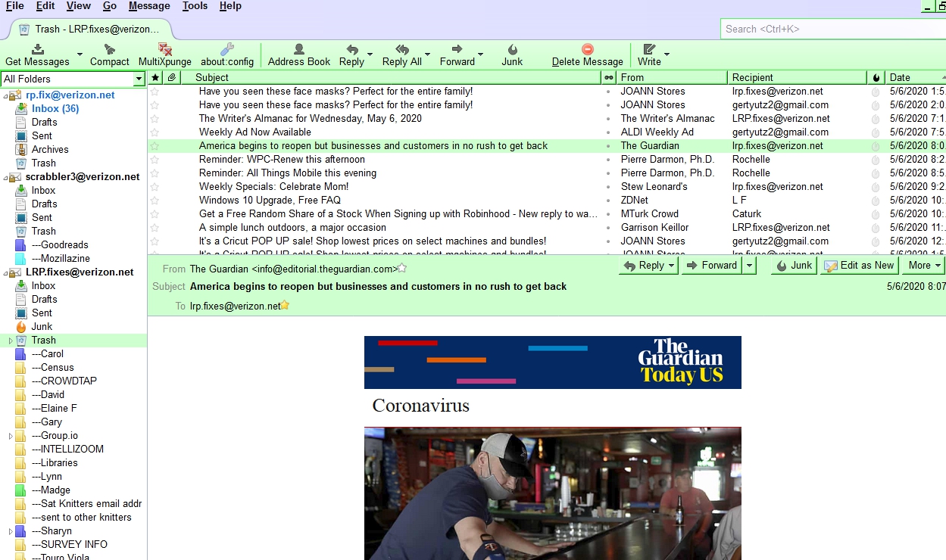
Task: Star the ALDI Weekly Ad Now Available message
Action: point(155,132)
